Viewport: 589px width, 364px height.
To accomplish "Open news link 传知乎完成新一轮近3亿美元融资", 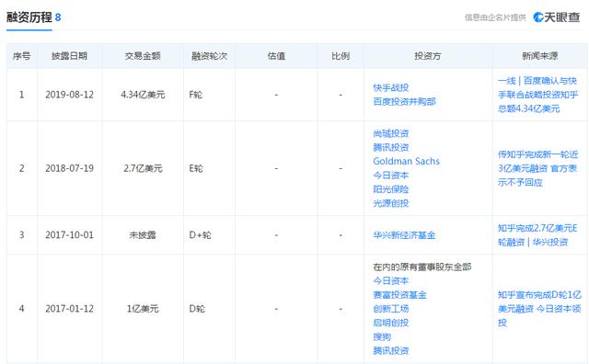I will 537,168.
